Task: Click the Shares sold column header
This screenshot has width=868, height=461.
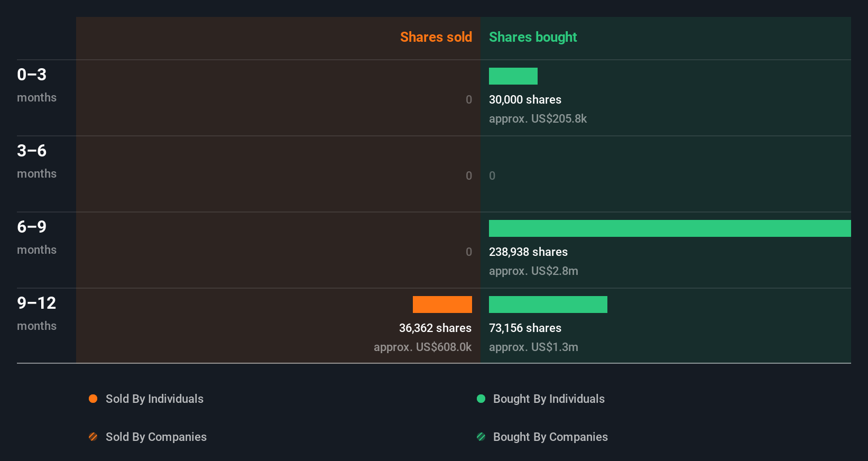Action: click(436, 37)
